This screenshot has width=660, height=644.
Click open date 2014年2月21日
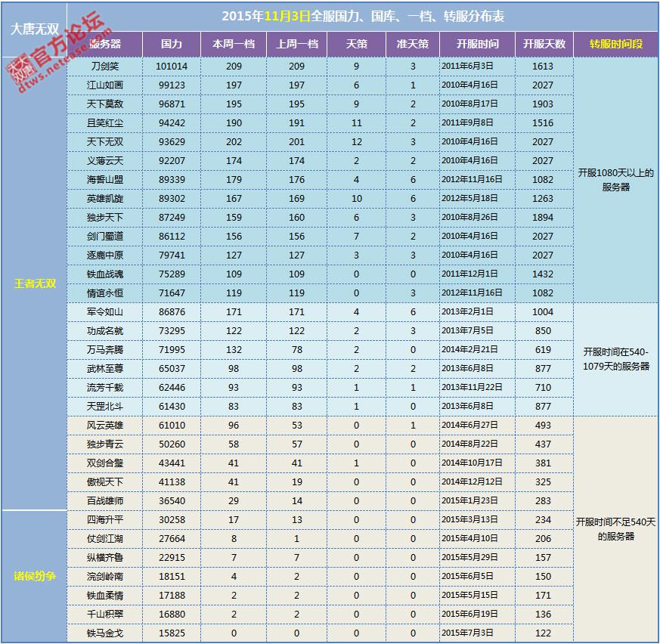[x=469, y=350]
